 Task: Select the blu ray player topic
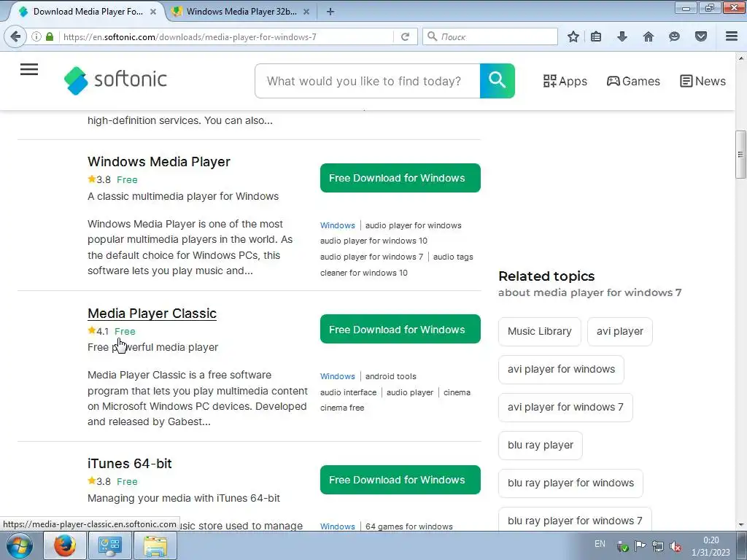pos(541,446)
